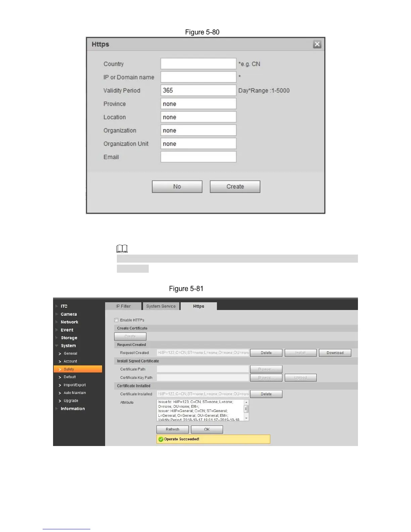
Task: Click the Install button
Action: pos(301,353)
